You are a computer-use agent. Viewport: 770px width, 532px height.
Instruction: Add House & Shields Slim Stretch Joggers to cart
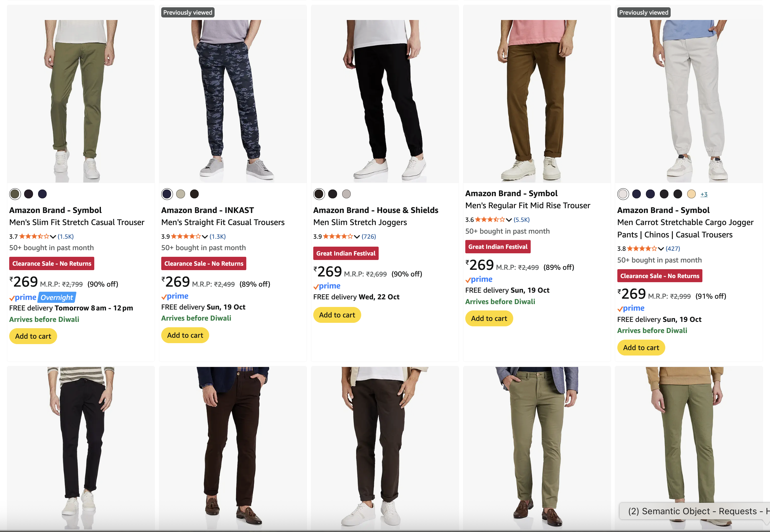pos(337,315)
